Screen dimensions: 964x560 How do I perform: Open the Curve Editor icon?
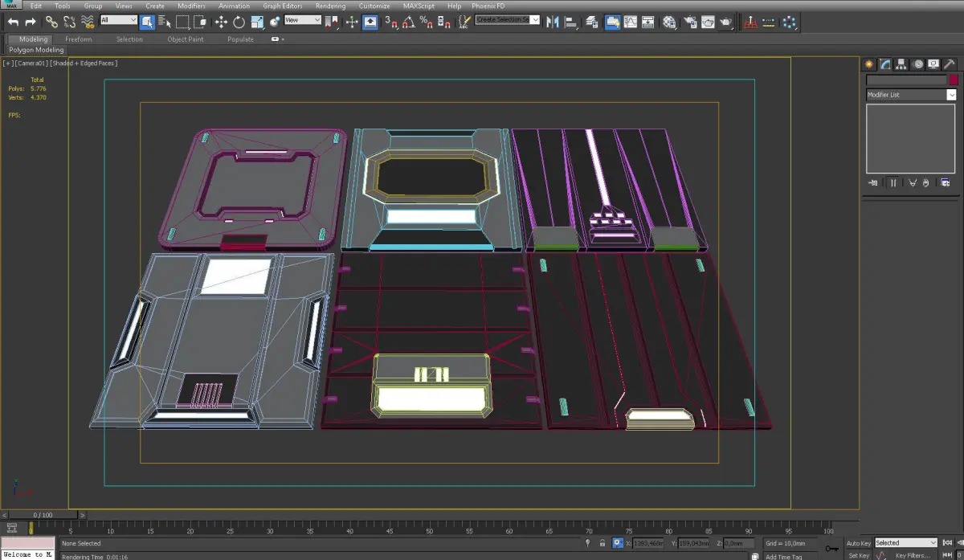[x=631, y=22]
